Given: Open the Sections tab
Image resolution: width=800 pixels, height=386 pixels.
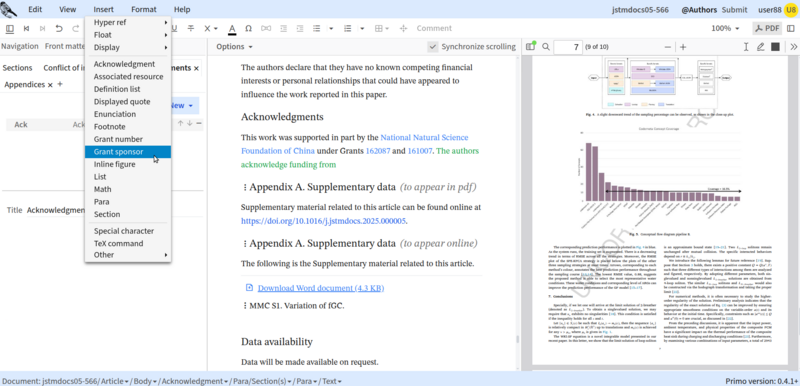Looking at the screenshot, I should pos(17,68).
